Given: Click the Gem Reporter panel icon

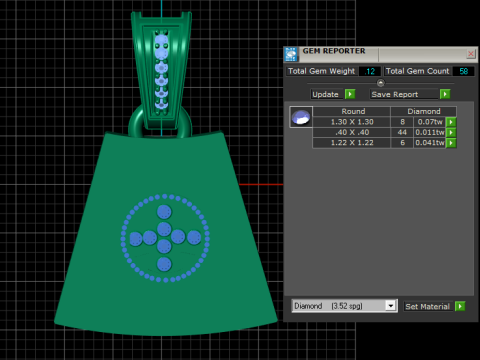Looking at the screenshot, I should [291, 54].
